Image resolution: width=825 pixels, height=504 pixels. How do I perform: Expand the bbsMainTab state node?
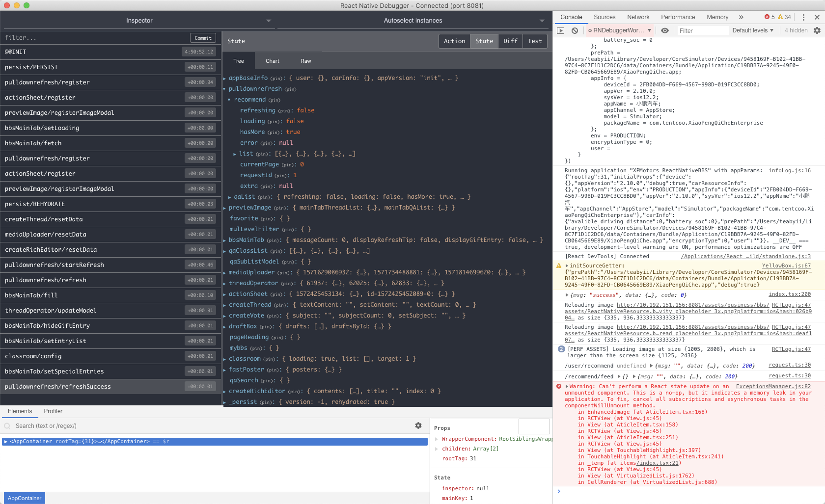224,240
